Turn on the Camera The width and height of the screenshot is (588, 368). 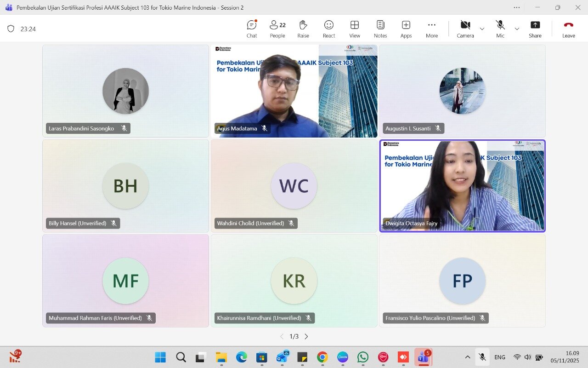465,29
